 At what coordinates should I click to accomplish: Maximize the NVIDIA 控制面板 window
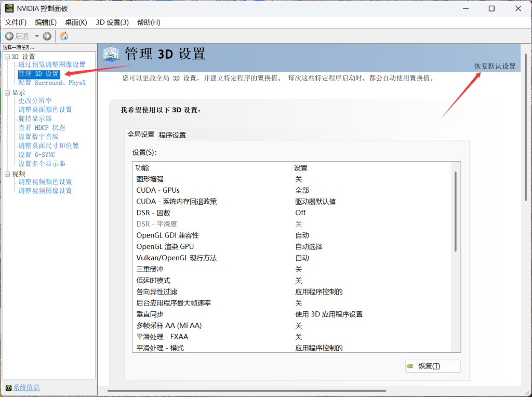pos(491,8)
